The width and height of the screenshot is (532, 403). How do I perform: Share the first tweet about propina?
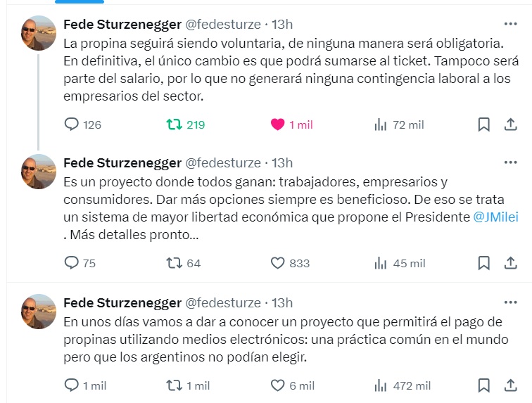coord(511,124)
